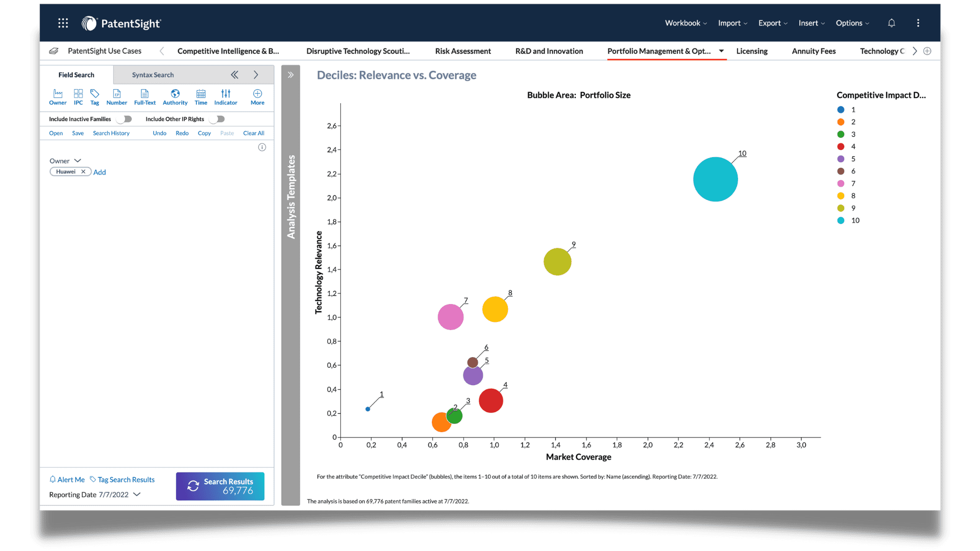Image resolution: width=980 pixels, height=551 pixels.
Task: Open Search History link
Action: click(x=111, y=133)
